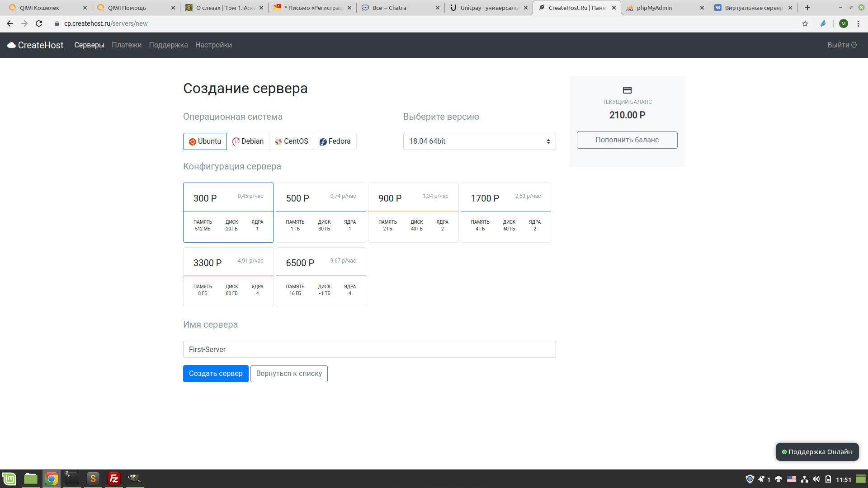The image size is (868, 488).
Task: Bookmark this page with the star icon
Action: pyautogui.click(x=805, y=23)
